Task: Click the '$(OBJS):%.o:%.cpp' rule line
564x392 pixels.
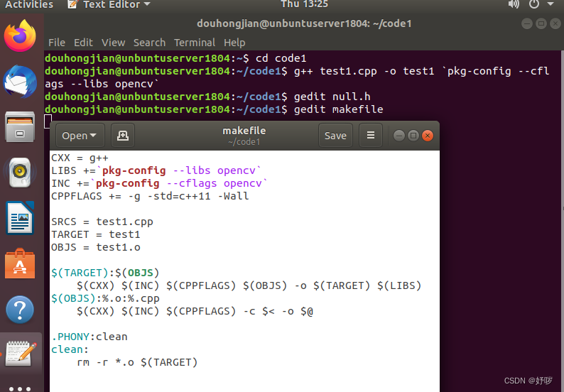Action: 105,298
